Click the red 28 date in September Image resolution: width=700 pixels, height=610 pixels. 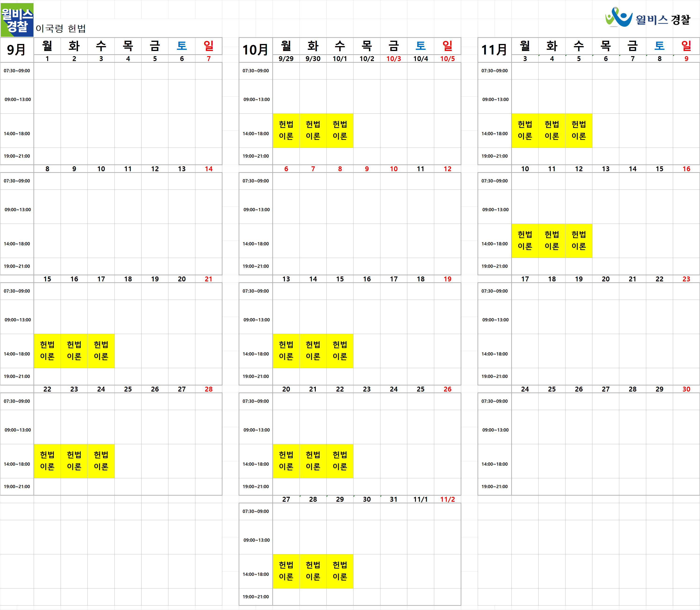click(209, 389)
